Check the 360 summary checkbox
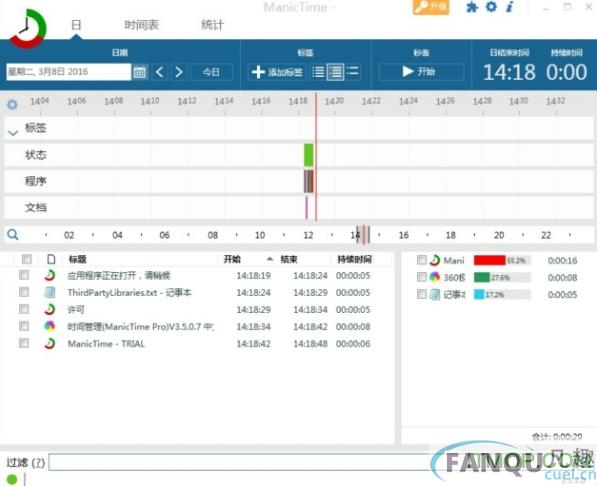The width and height of the screenshot is (597, 486). coord(422,277)
